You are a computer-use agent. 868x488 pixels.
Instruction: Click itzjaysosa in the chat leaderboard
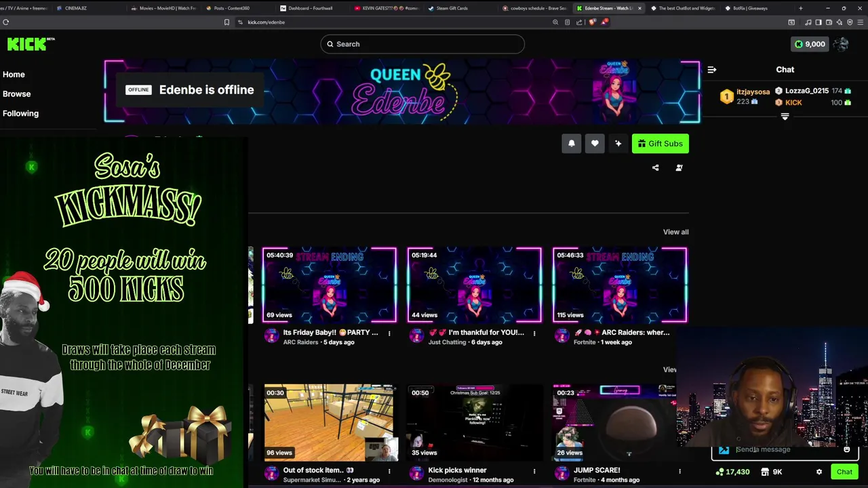click(x=753, y=91)
